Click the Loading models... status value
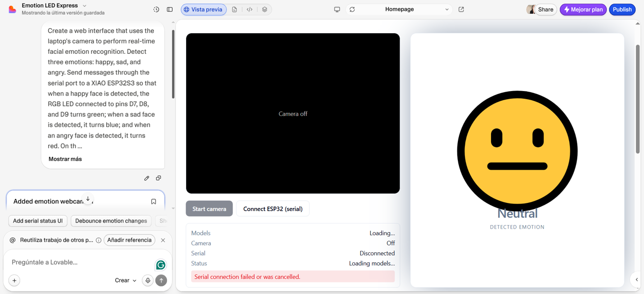This screenshot has height=294, width=644. [x=372, y=263]
